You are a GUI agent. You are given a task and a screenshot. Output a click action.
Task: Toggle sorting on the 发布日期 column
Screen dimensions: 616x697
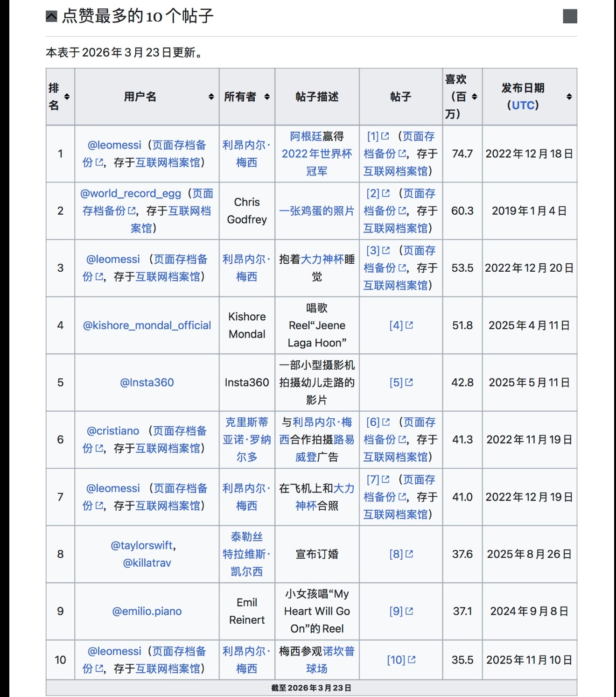click(568, 97)
